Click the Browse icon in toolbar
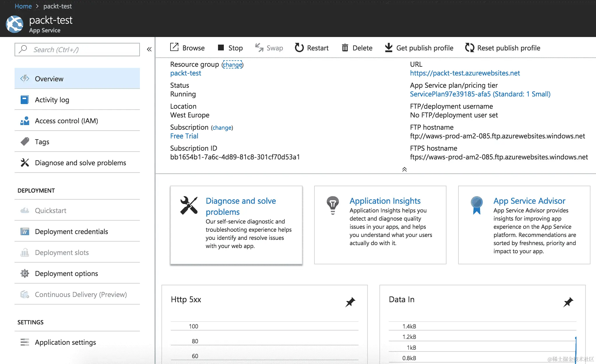This screenshot has height=364, width=596. pyautogui.click(x=174, y=48)
